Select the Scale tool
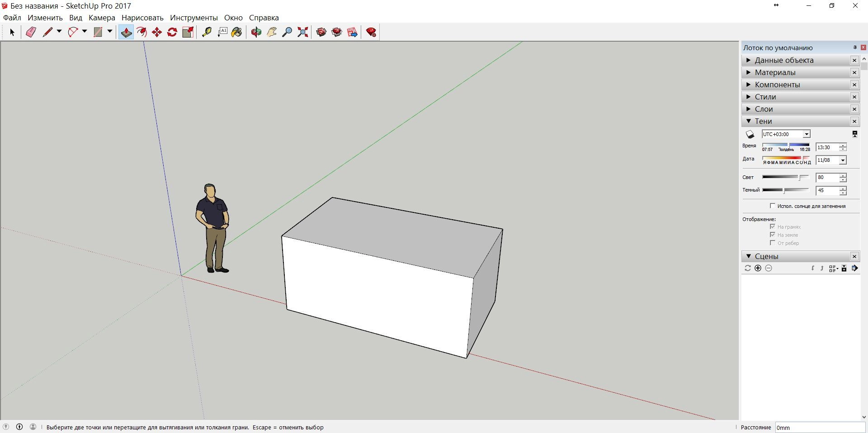Screen dimensions: 868x433 (x=188, y=32)
